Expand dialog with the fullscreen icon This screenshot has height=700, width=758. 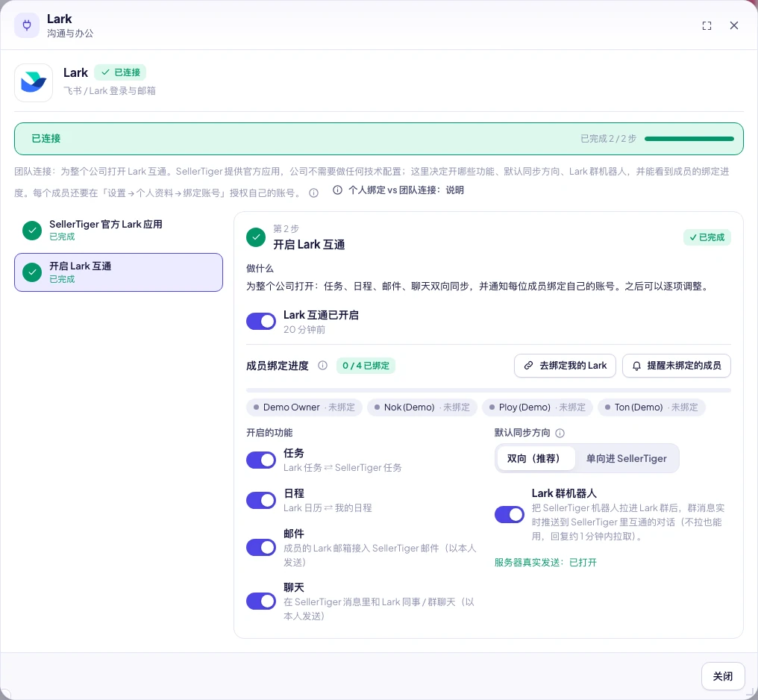707,25
